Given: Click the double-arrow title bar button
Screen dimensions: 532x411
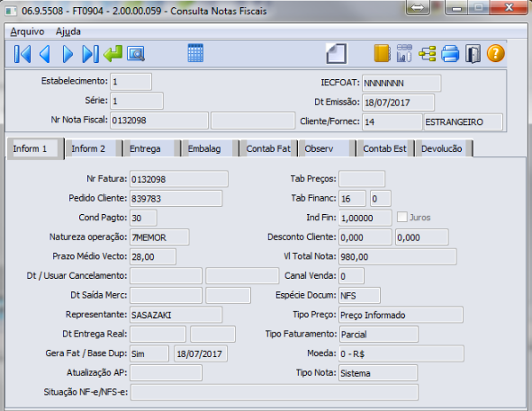Looking at the screenshot, I should click(418, 8).
